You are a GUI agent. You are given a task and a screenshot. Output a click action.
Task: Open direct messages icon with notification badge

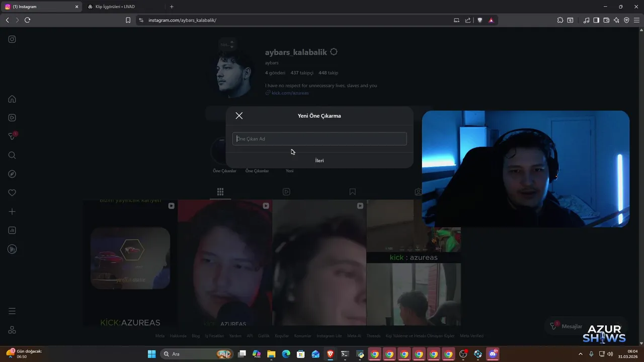coord(12,136)
